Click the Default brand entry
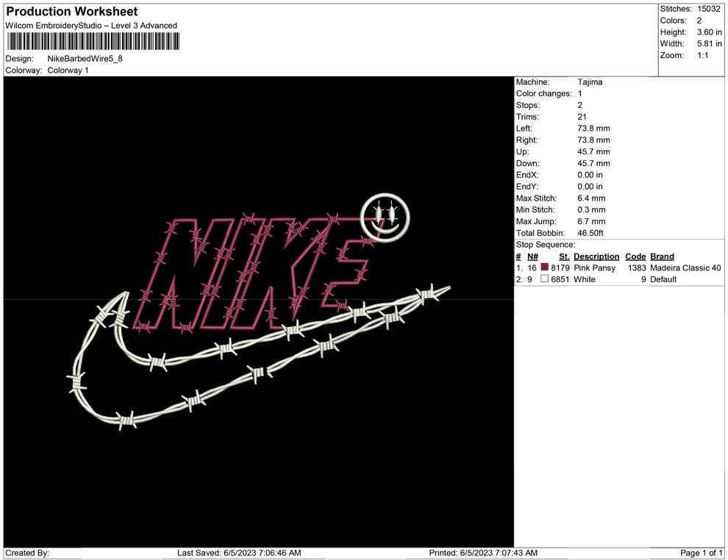 point(663,279)
